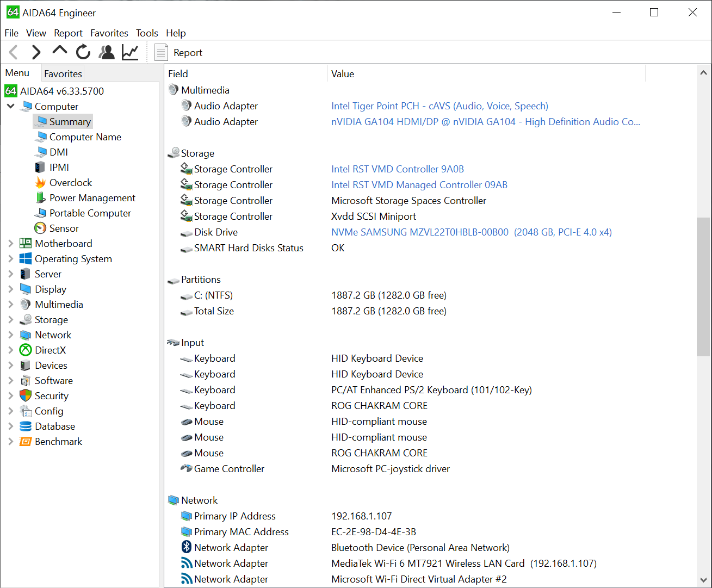Click the Game Controller icon
This screenshot has height=588, width=712.
coord(187,468)
